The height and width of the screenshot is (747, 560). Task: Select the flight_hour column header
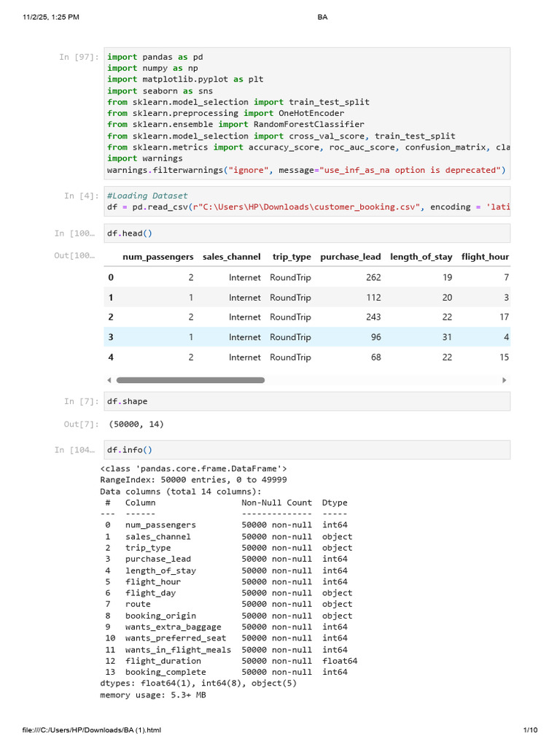click(485, 257)
